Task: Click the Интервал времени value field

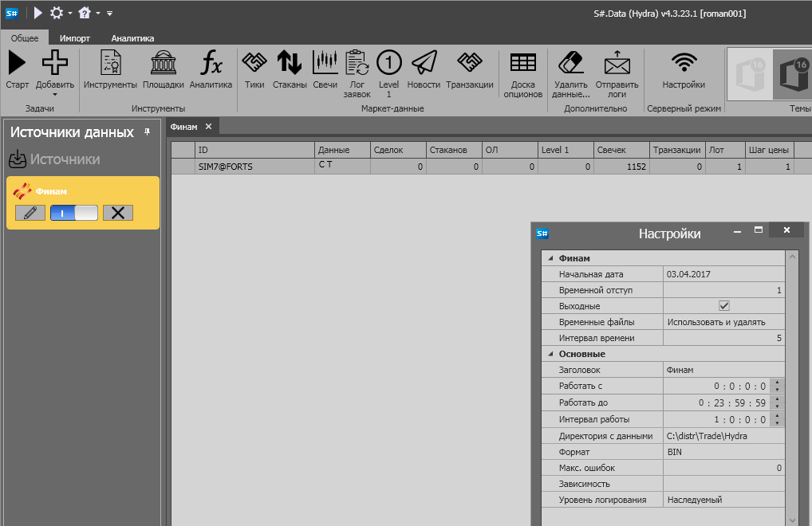Action: (x=724, y=338)
